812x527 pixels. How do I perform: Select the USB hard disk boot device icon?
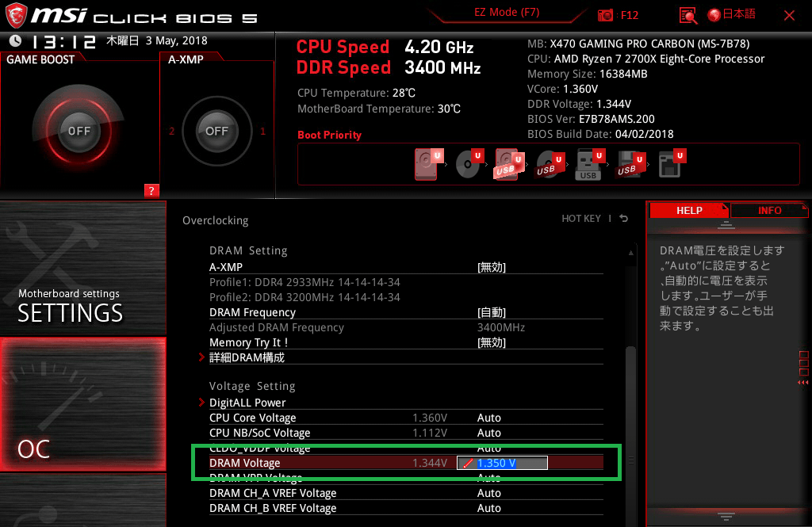coord(510,163)
